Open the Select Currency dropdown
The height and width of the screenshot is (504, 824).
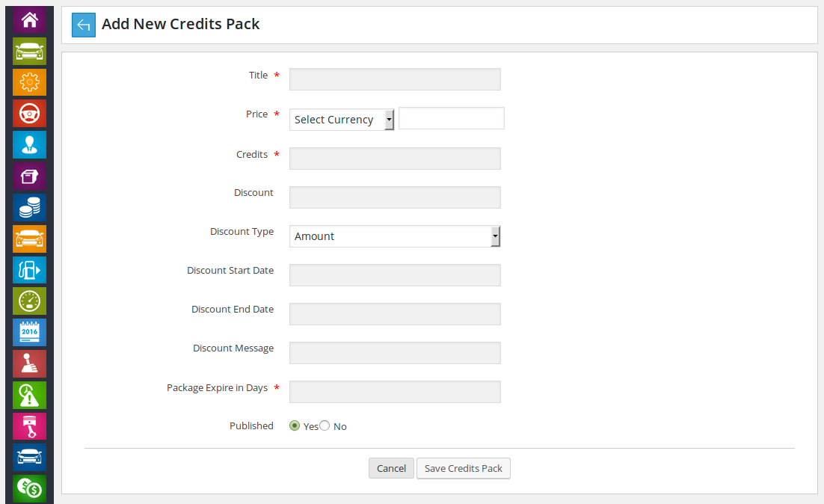[342, 120]
